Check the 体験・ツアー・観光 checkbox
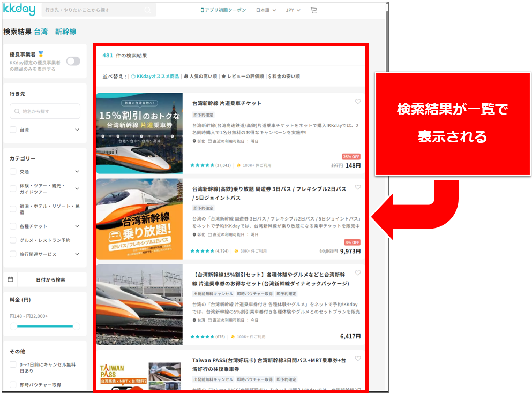Image resolution: width=532 pixels, height=395 pixels. 13,188
